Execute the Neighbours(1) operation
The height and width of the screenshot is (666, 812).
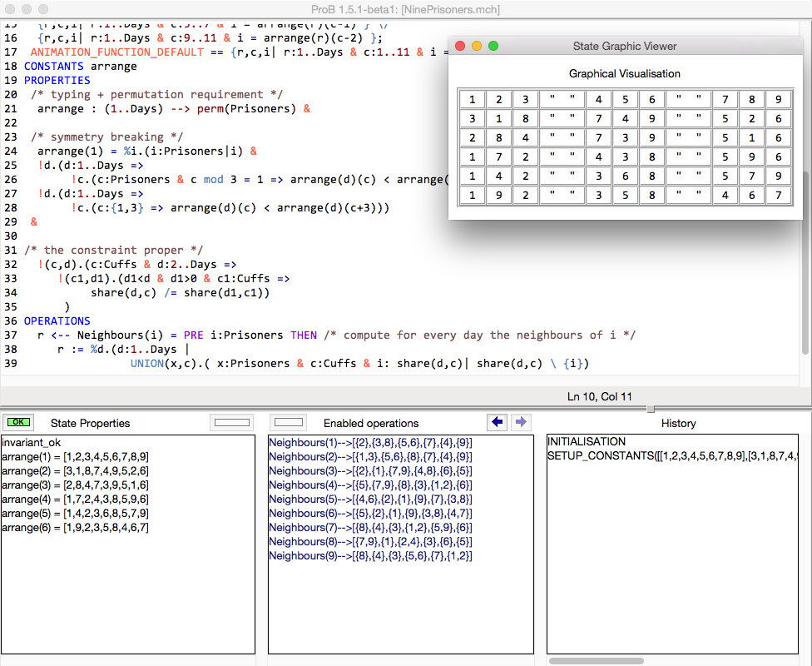click(x=370, y=443)
